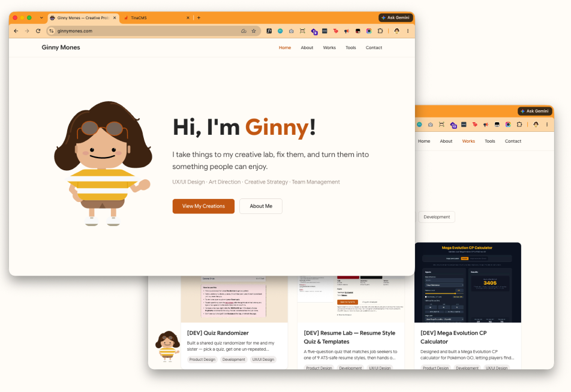Open Home in the back window nav

point(424,141)
